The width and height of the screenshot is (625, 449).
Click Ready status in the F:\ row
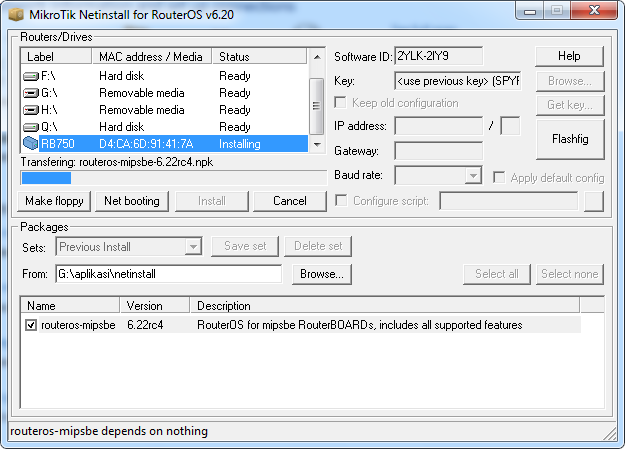(235, 76)
